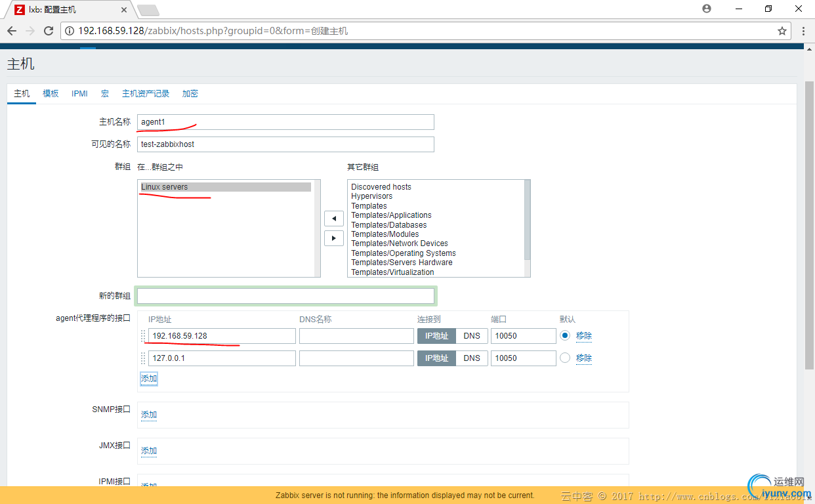Select the default radio for 192.168.59.128 interface
The height and width of the screenshot is (504, 815).
coord(565,335)
